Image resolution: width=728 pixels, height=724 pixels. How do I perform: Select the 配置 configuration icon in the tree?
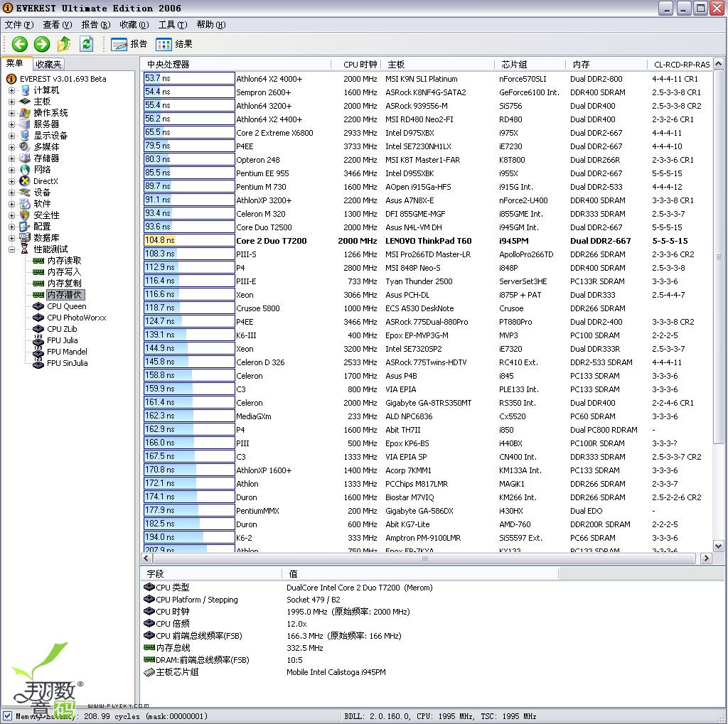[25, 227]
